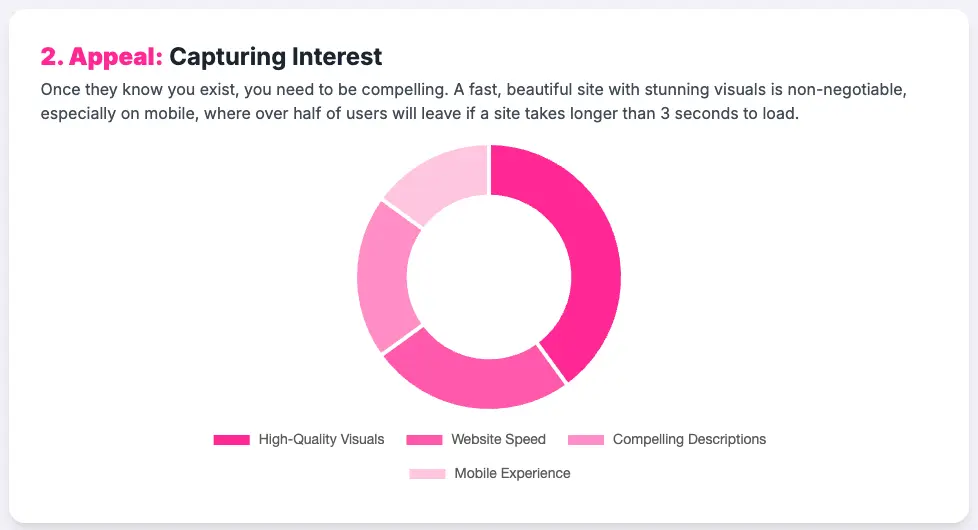This screenshot has width=978, height=530.
Task: Click the Mobile Experience legend color box
Action: tap(427, 474)
